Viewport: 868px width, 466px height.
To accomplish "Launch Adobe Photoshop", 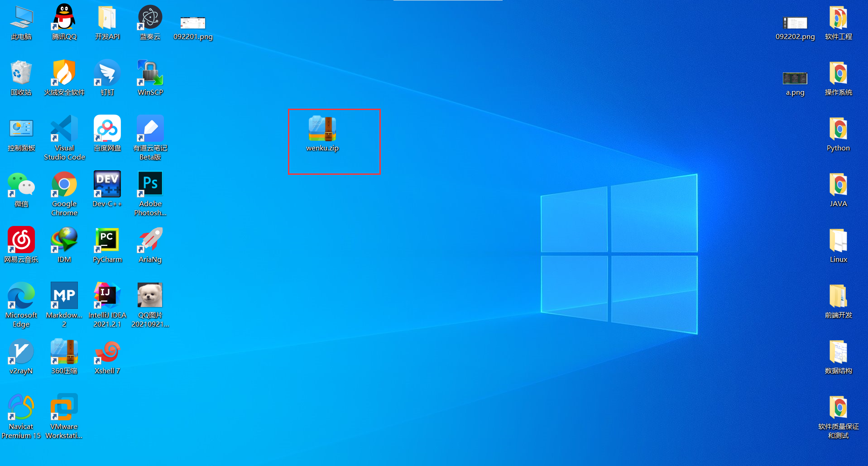I will point(150,183).
